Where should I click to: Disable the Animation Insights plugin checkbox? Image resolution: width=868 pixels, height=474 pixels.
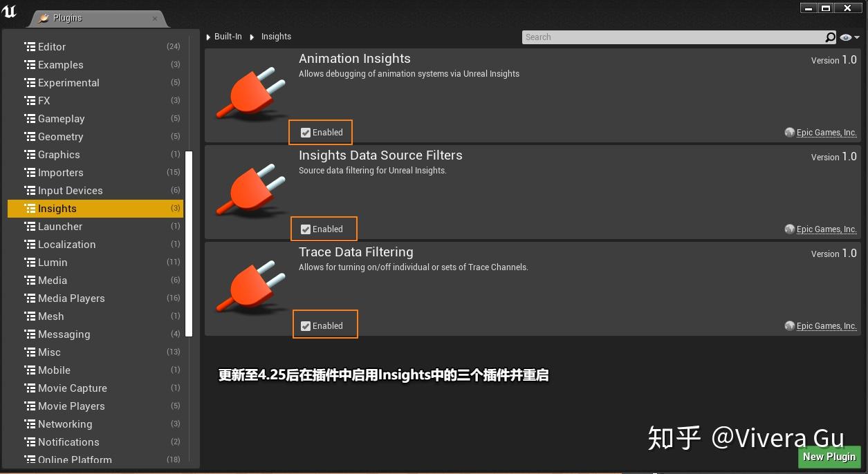[x=305, y=132]
